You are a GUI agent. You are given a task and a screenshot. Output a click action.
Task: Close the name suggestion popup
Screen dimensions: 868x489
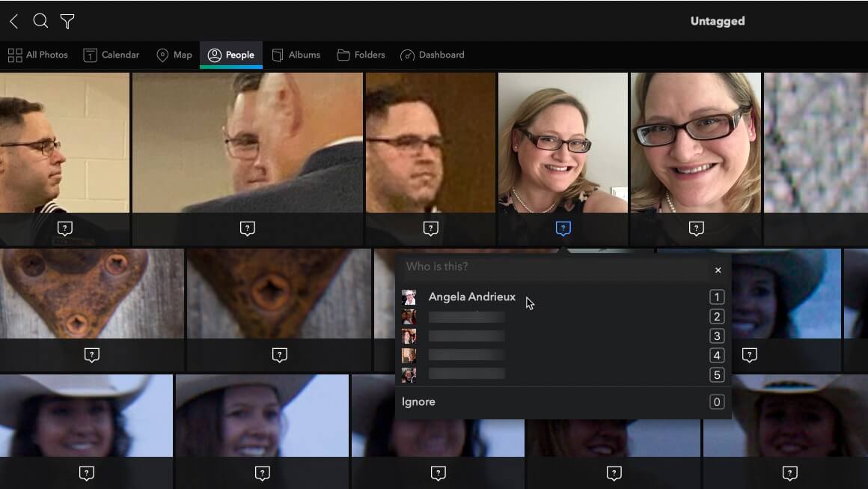coord(718,270)
